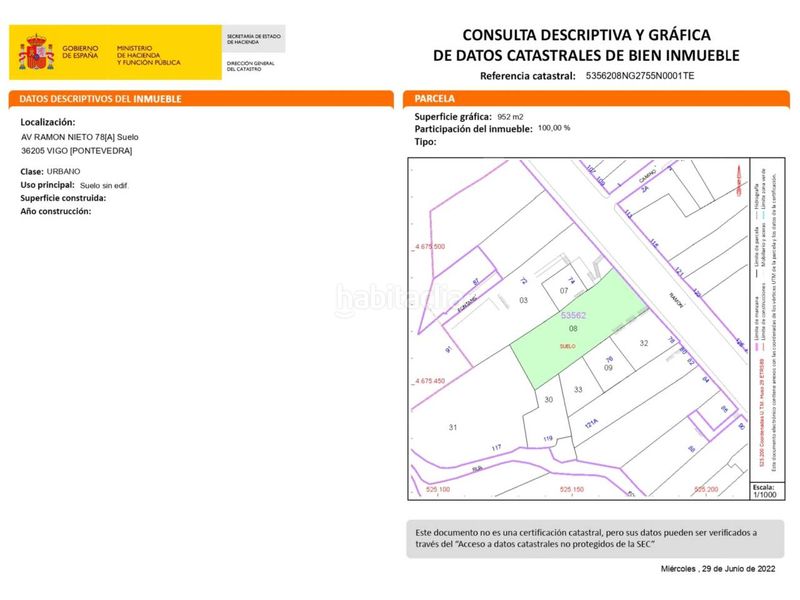Image resolution: width=800 pixels, height=600 pixels.
Task: Click the Spanish coat of arms emblem
Action: (36, 52)
